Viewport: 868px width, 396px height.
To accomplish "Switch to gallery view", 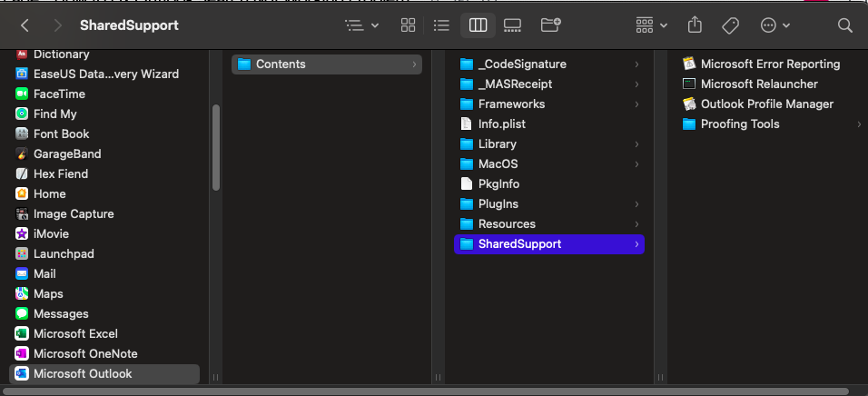I will pyautogui.click(x=513, y=25).
